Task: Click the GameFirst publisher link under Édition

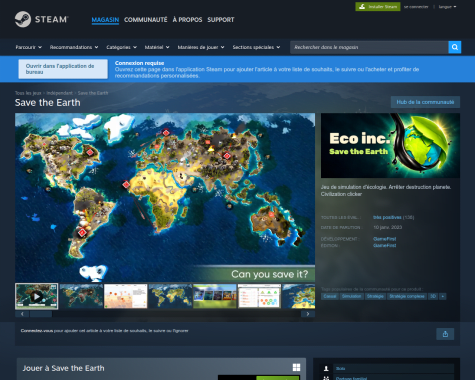Action: click(385, 246)
